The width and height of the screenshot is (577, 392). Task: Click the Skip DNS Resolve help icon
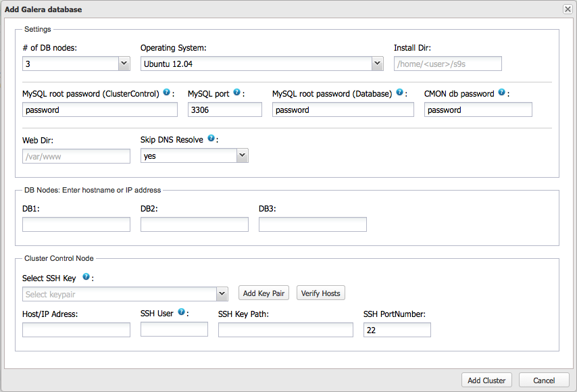tap(211, 139)
